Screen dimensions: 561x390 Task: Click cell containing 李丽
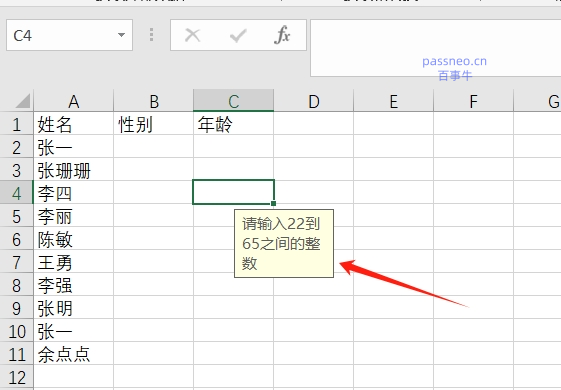click(74, 216)
